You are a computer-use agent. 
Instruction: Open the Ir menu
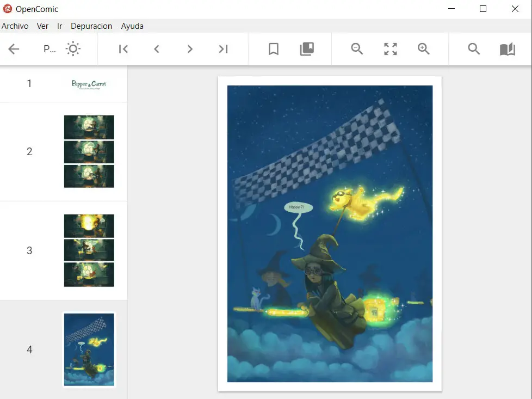tap(60, 26)
